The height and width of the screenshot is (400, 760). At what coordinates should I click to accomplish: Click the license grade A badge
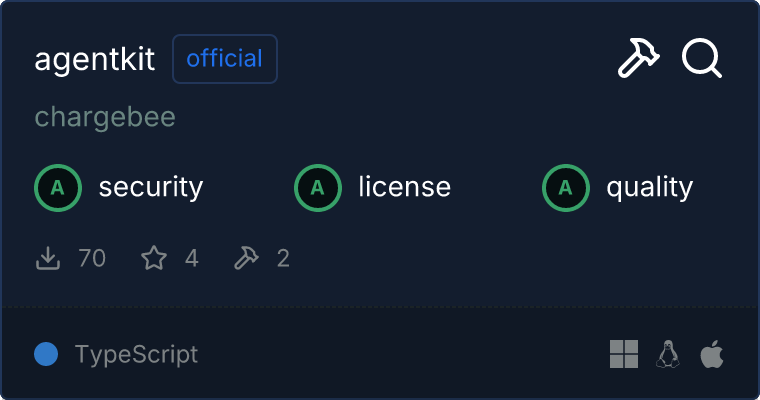(318, 187)
